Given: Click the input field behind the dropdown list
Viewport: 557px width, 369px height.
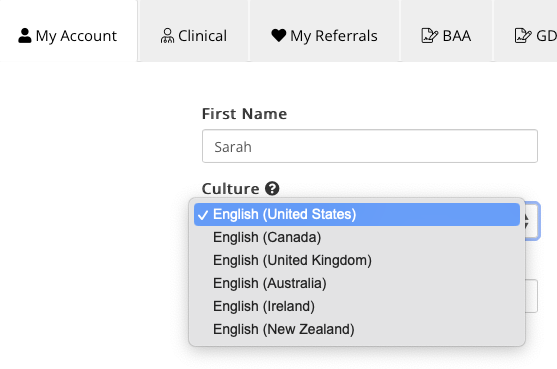Looking at the screenshot, I should coord(531,296).
